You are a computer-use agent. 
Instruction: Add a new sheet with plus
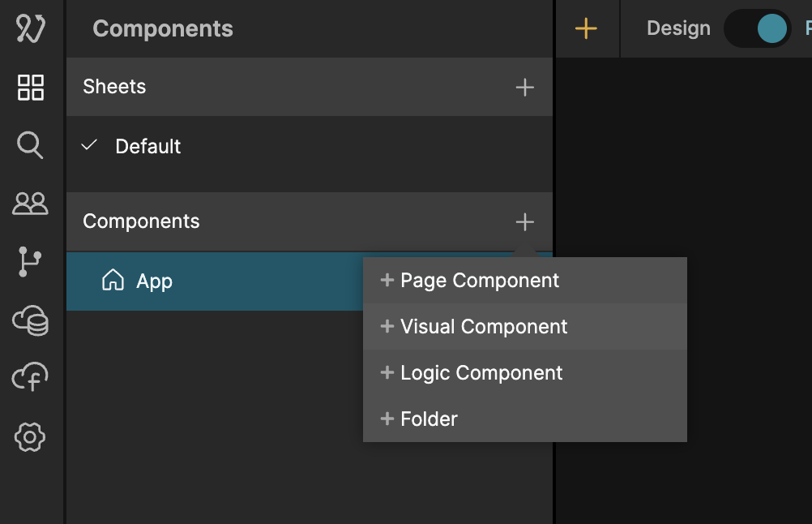point(525,88)
